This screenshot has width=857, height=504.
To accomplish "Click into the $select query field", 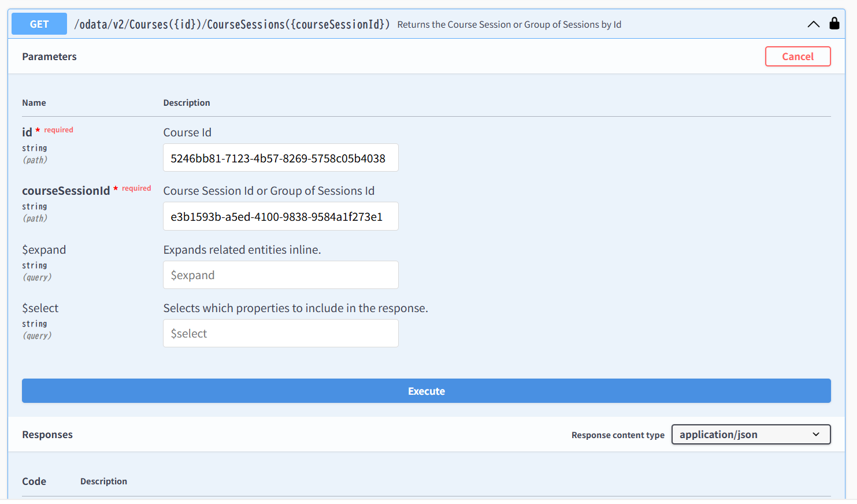I will [x=281, y=333].
